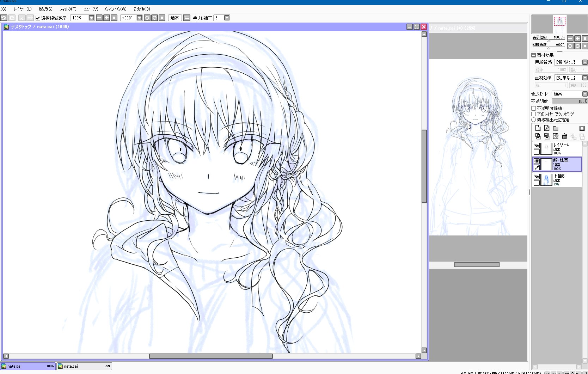Reset zoom in the navigator panel
Image resolution: width=588 pixels, height=374 pixels.
pyautogui.click(x=585, y=38)
